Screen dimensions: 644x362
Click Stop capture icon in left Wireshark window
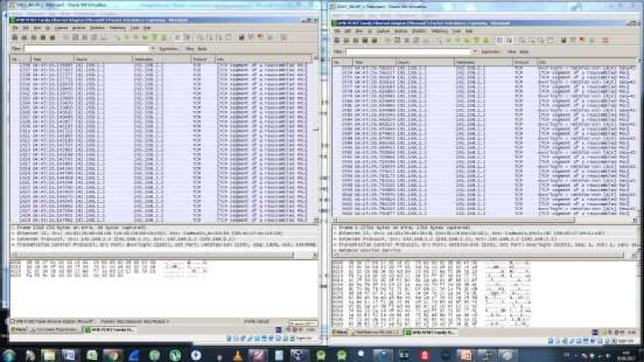43,38
